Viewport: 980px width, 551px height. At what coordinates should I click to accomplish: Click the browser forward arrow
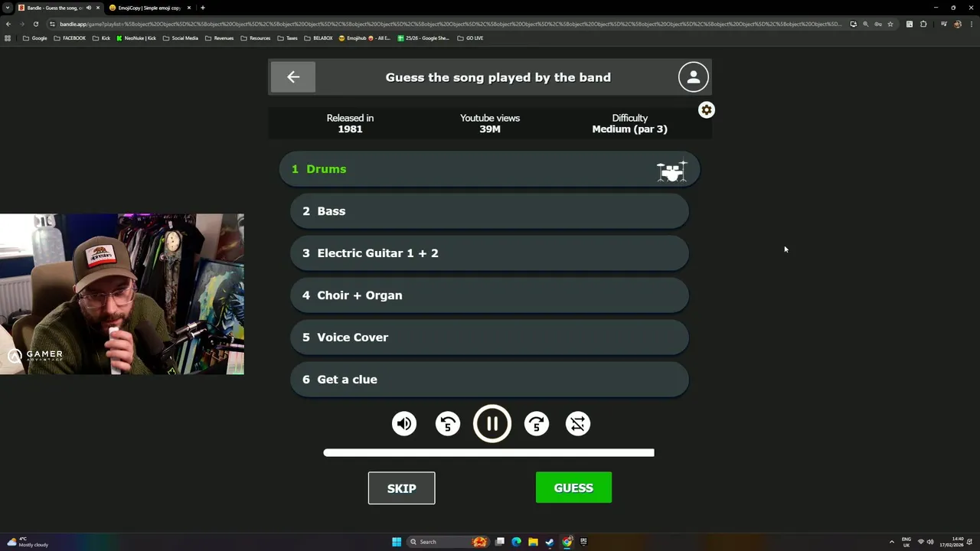(x=21, y=24)
